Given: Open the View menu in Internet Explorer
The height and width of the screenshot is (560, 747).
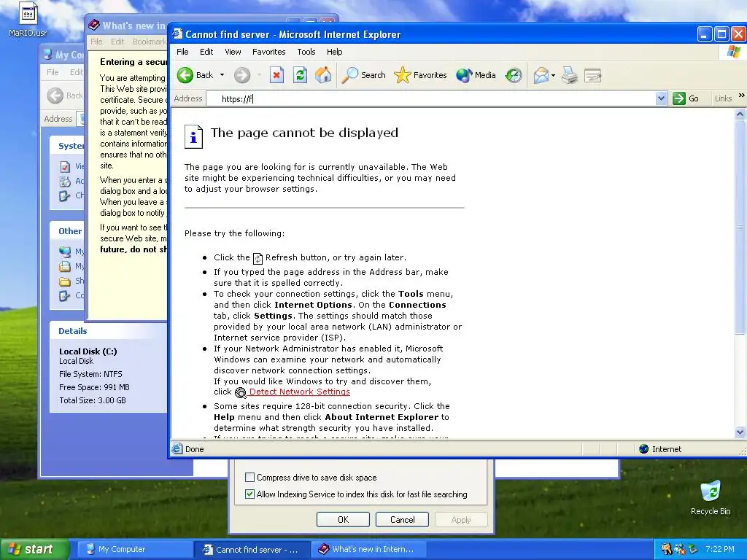Looking at the screenshot, I should [x=233, y=52].
